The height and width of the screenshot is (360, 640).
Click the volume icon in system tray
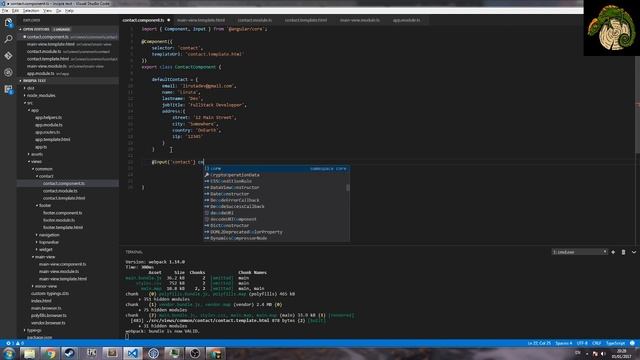(603, 353)
